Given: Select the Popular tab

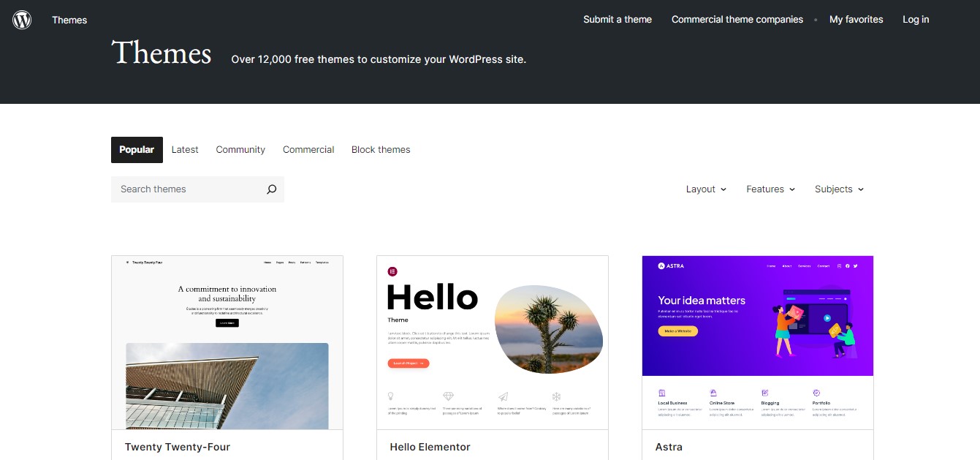Looking at the screenshot, I should pyautogui.click(x=137, y=150).
